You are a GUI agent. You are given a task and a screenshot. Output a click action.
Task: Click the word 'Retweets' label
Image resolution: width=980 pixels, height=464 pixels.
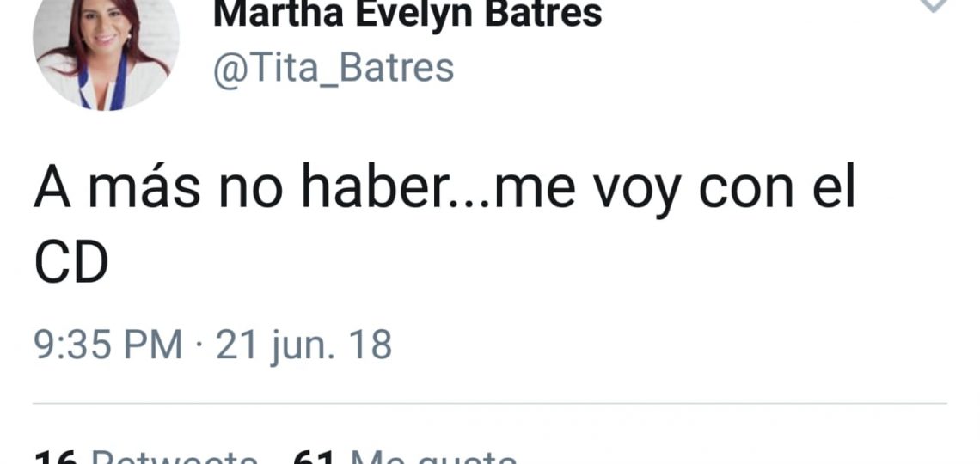coord(174,457)
